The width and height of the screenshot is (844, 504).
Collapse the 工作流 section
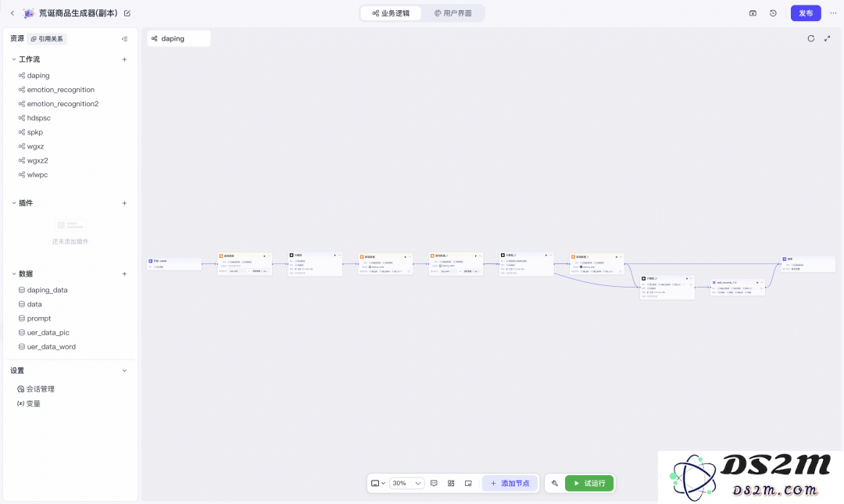(14, 59)
